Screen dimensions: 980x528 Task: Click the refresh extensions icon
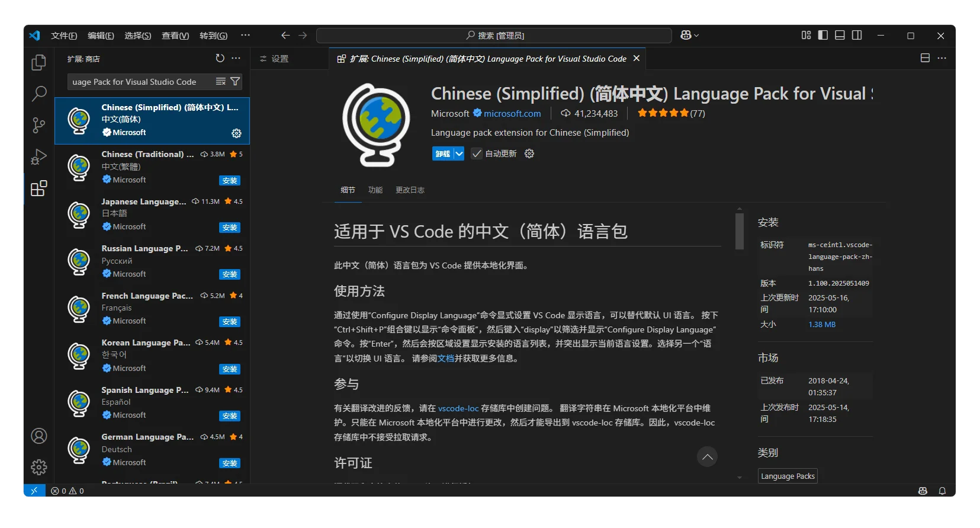[220, 58]
